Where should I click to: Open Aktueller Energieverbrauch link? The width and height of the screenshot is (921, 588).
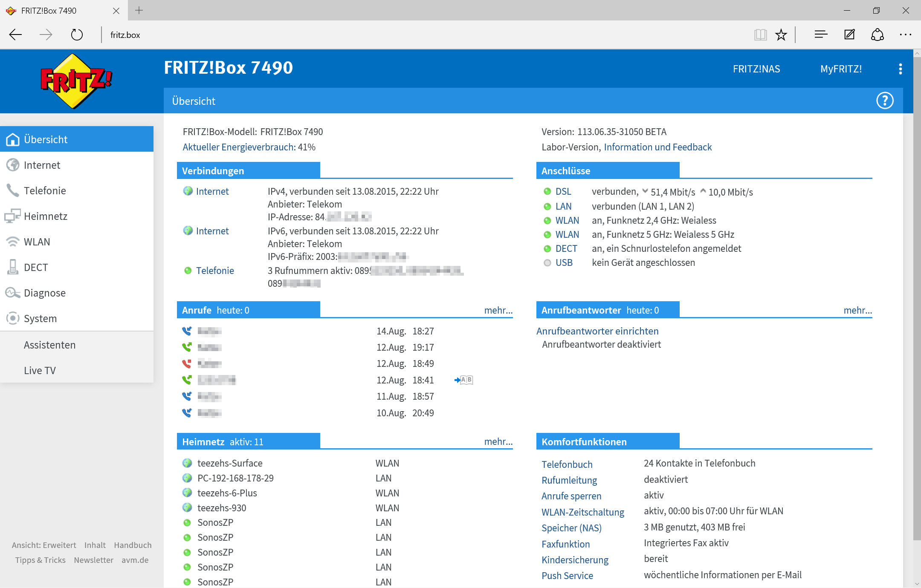239,147
